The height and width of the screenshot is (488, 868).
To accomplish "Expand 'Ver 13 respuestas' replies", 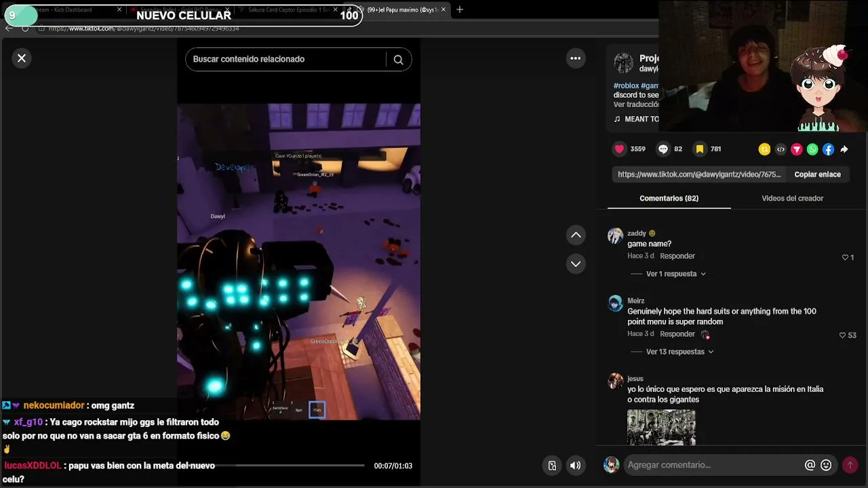I will pyautogui.click(x=680, y=352).
